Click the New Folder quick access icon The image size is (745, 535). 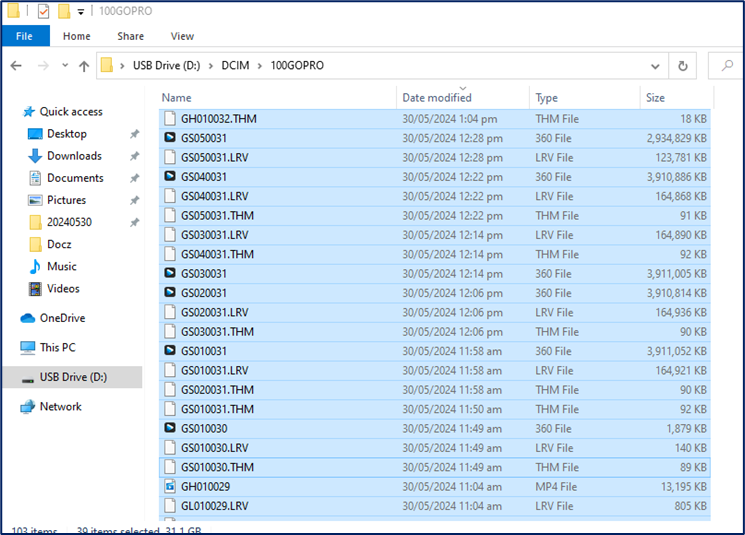[64, 11]
